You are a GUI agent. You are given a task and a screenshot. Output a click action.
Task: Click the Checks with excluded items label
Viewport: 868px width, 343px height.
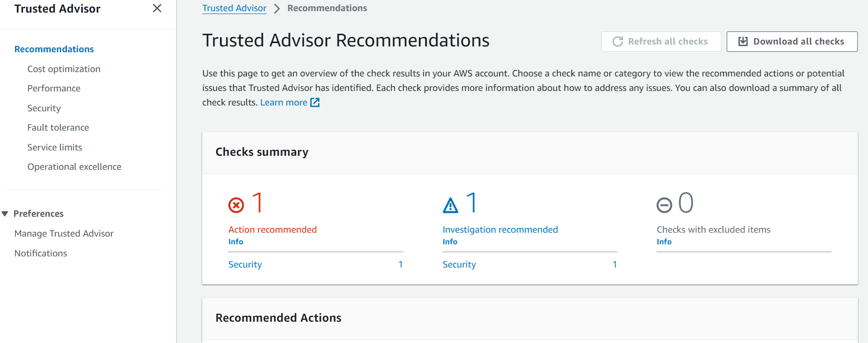click(713, 230)
